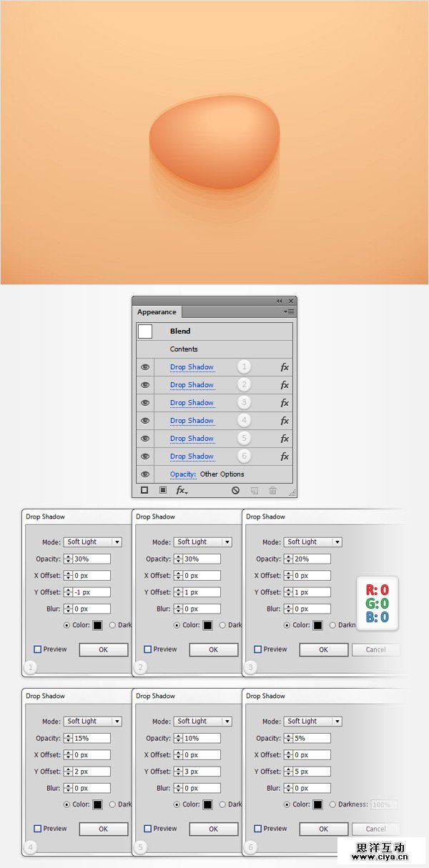Click Cancel in the 5% opacity dialog
This screenshot has height=868, width=429.
(x=375, y=829)
